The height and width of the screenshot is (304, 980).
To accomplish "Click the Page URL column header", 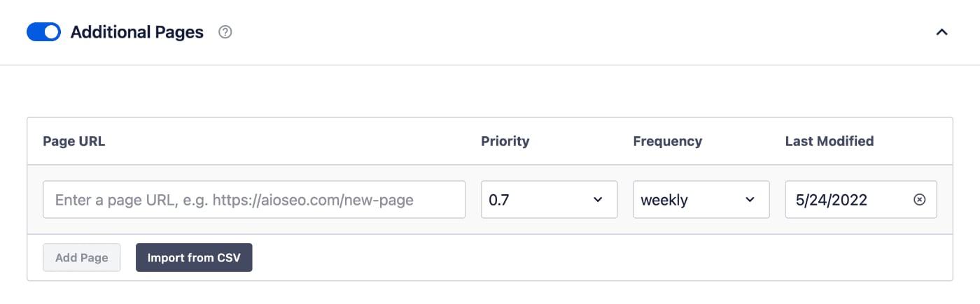I will [74, 141].
